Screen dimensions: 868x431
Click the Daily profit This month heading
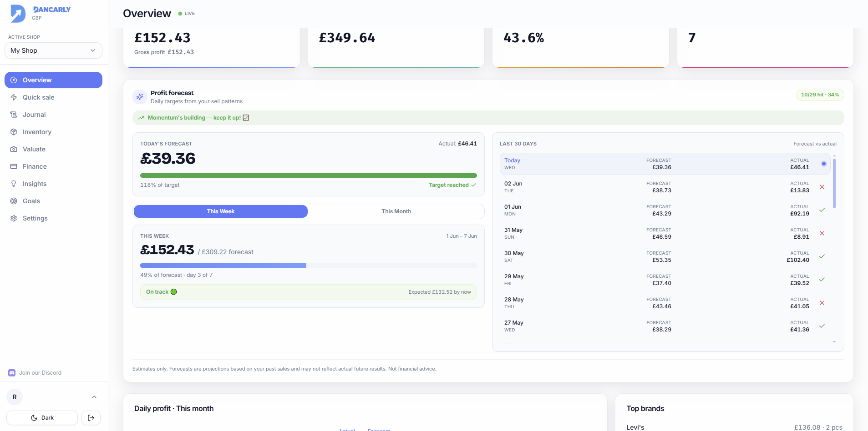point(174,408)
